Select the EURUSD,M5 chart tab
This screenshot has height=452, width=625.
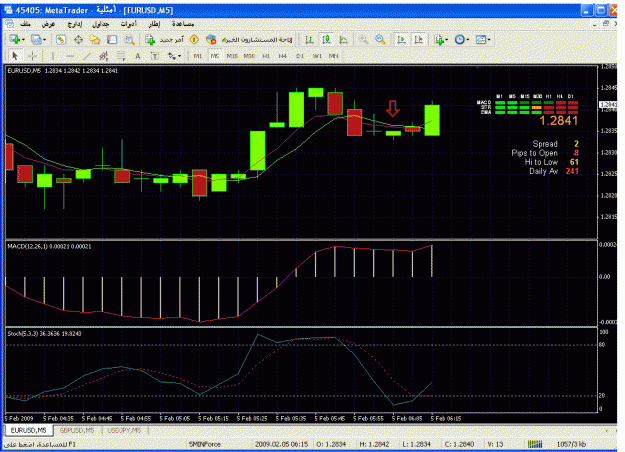point(28,430)
